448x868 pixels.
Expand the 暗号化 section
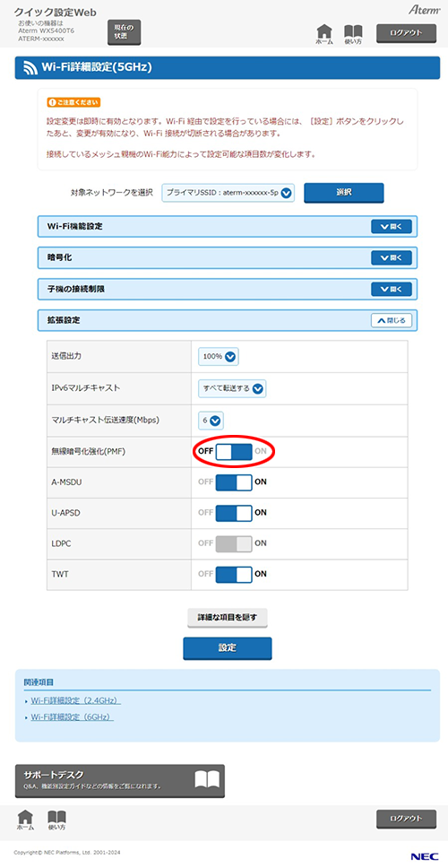point(392,257)
